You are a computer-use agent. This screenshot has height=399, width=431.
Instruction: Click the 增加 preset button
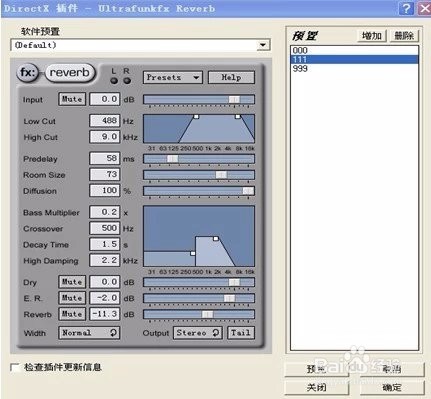coord(372,36)
